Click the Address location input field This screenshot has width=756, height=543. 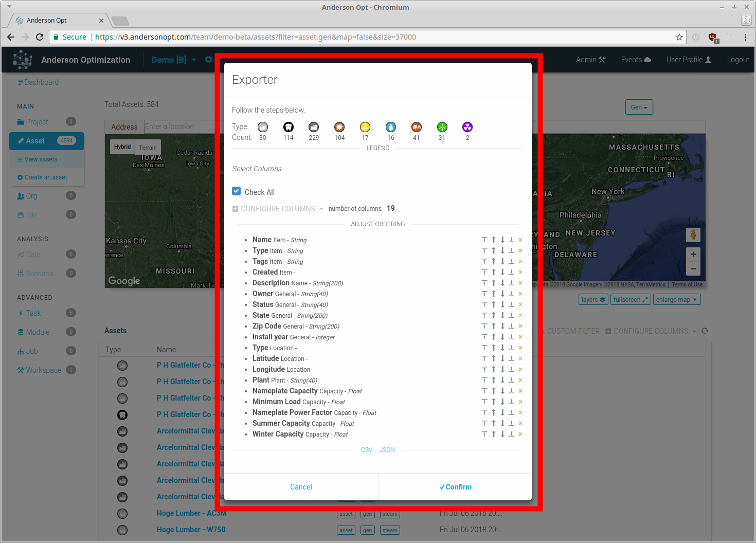[177, 126]
